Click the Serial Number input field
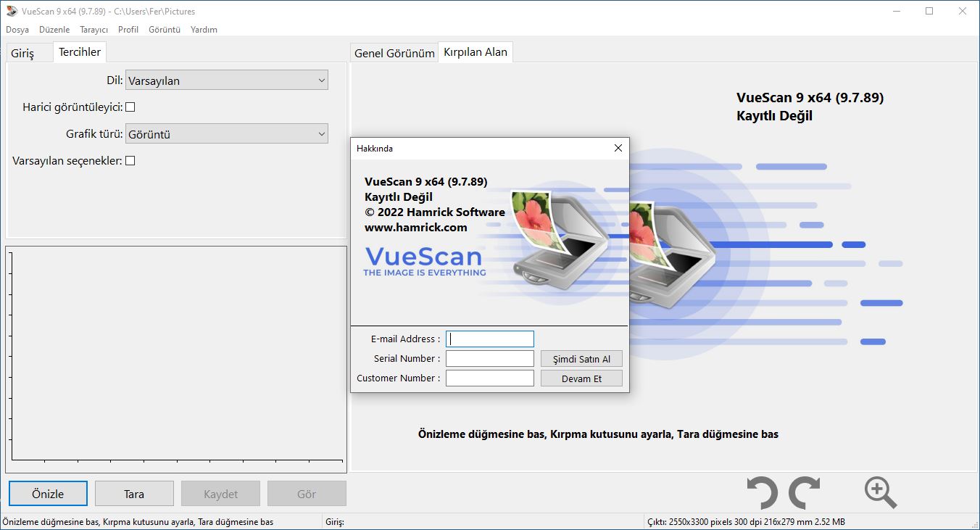This screenshot has height=530, width=980. click(490, 359)
